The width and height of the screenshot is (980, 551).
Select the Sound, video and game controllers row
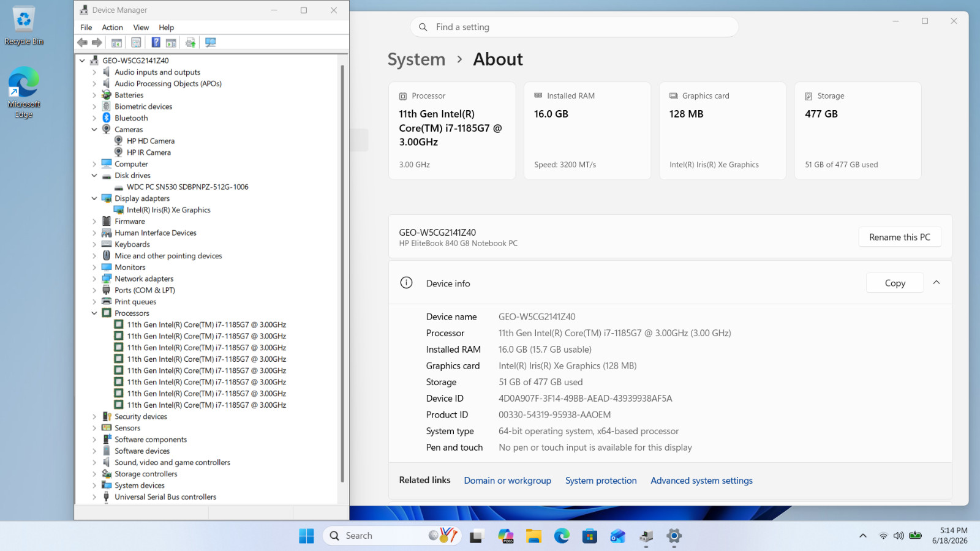click(x=172, y=462)
